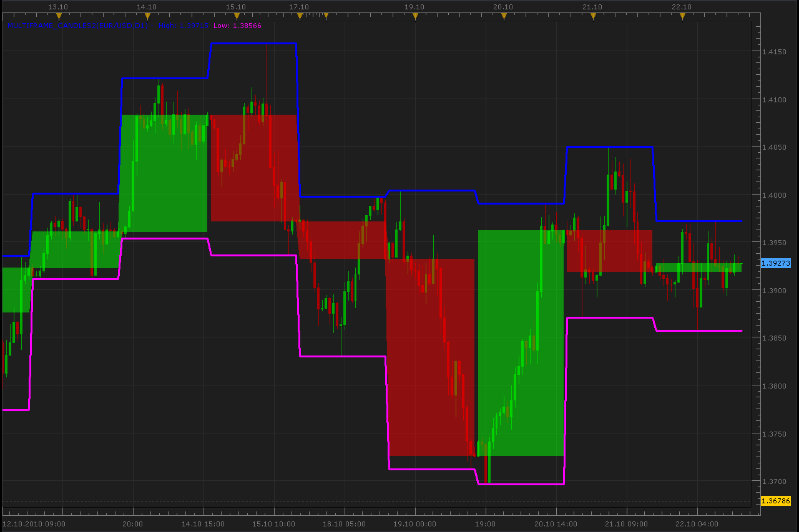Click the 15.10 10:00 time label
The image size is (799, 532).
point(273,524)
